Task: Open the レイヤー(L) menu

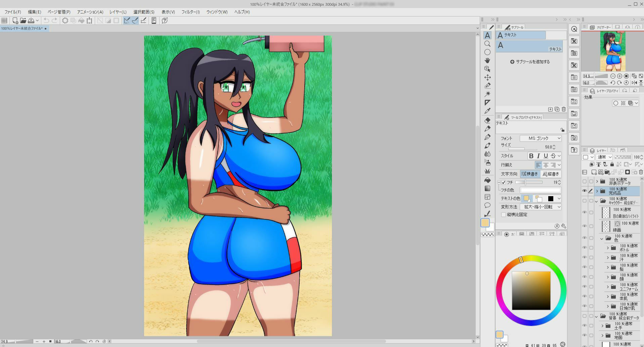Action: click(x=118, y=12)
